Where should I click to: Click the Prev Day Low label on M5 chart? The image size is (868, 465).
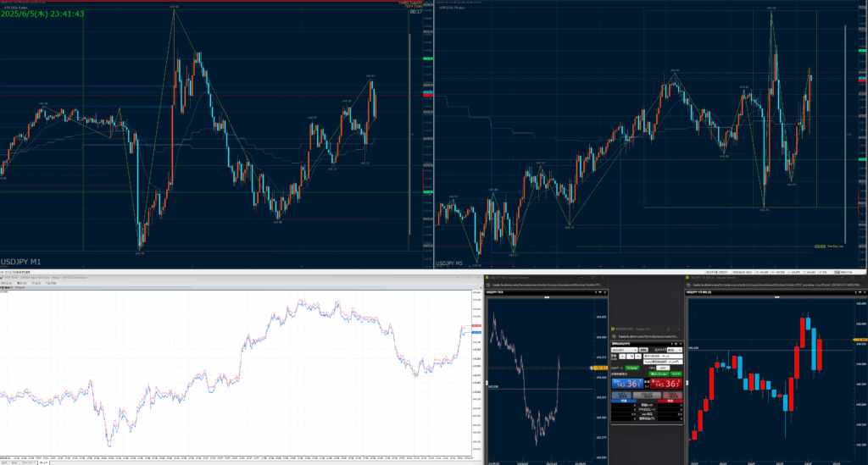(x=835, y=246)
